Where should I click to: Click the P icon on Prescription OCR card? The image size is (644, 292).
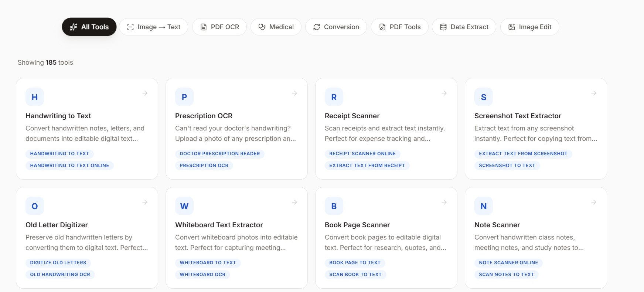184,97
